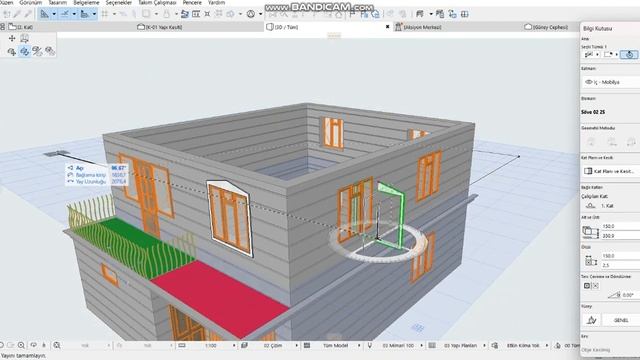Click the 3D cutting planes icon
This screenshot has height=360, width=640.
(x=230, y=14)
